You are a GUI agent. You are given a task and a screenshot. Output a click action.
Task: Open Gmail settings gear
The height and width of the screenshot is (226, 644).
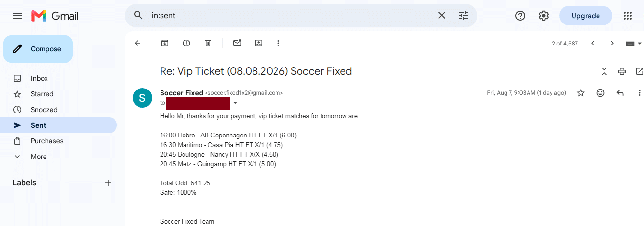coord(544,16)
